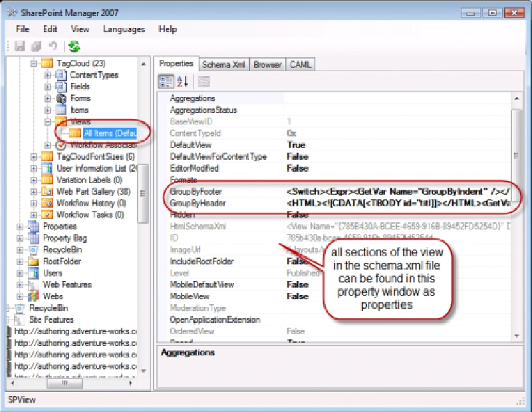This screenshot has height=412, width=532.
Task: Collapse the Views tree node
Action: coord(47,122)
